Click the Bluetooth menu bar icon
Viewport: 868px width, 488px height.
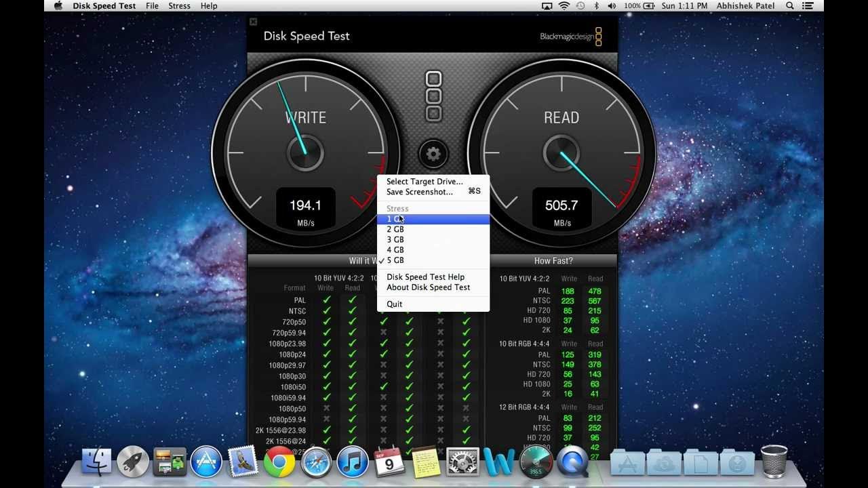click(x=597, y=6)
